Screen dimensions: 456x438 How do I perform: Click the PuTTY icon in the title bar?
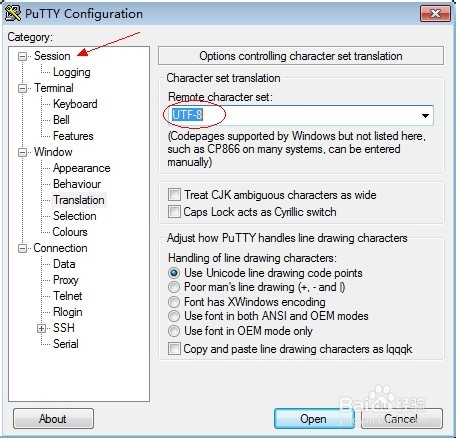click(13, 13)
